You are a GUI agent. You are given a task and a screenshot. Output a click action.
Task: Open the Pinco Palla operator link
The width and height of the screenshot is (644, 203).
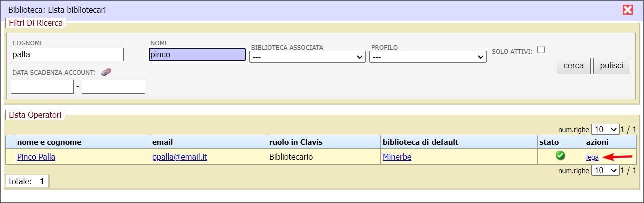(x=36, y=157)
